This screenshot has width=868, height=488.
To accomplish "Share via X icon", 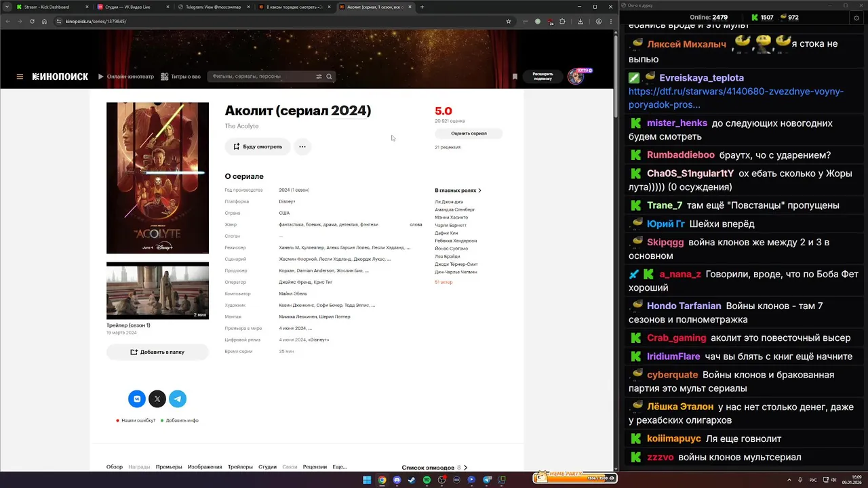I will click(157, 399).
